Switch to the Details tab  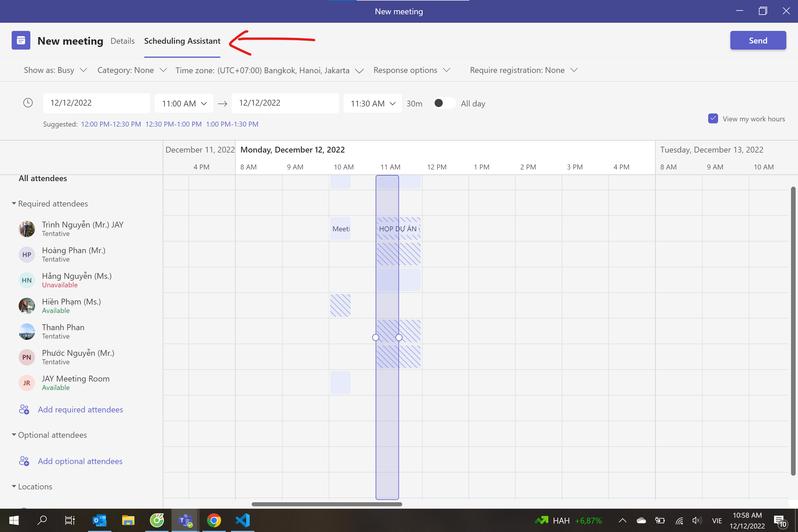123,41
